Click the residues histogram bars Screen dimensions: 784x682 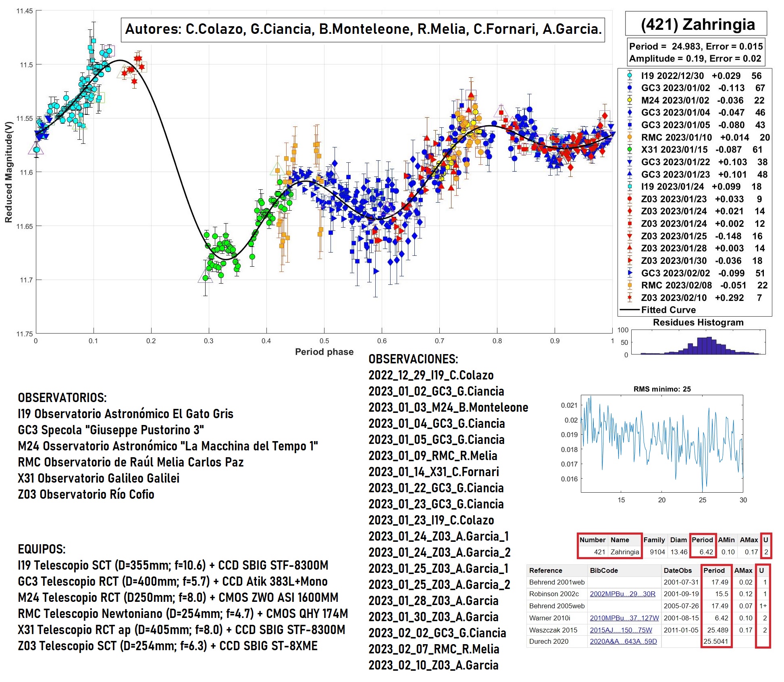point(700,346)
